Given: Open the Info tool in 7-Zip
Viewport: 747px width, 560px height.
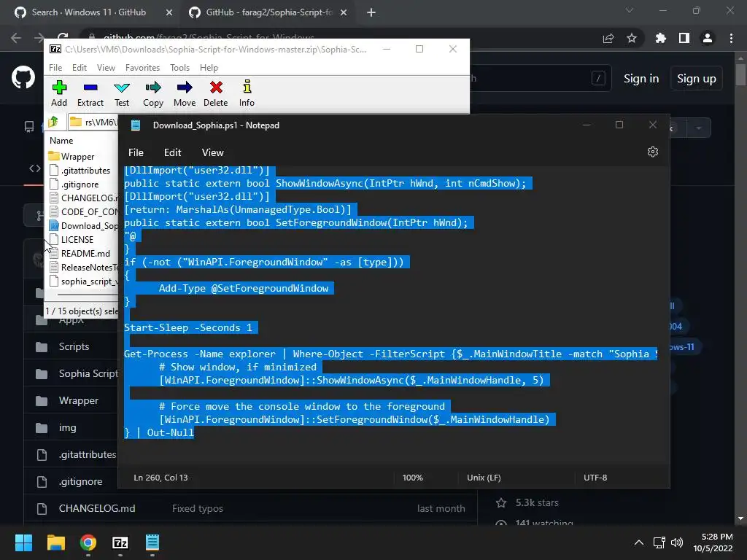Looking at the screenshot, I should point(247,93).
